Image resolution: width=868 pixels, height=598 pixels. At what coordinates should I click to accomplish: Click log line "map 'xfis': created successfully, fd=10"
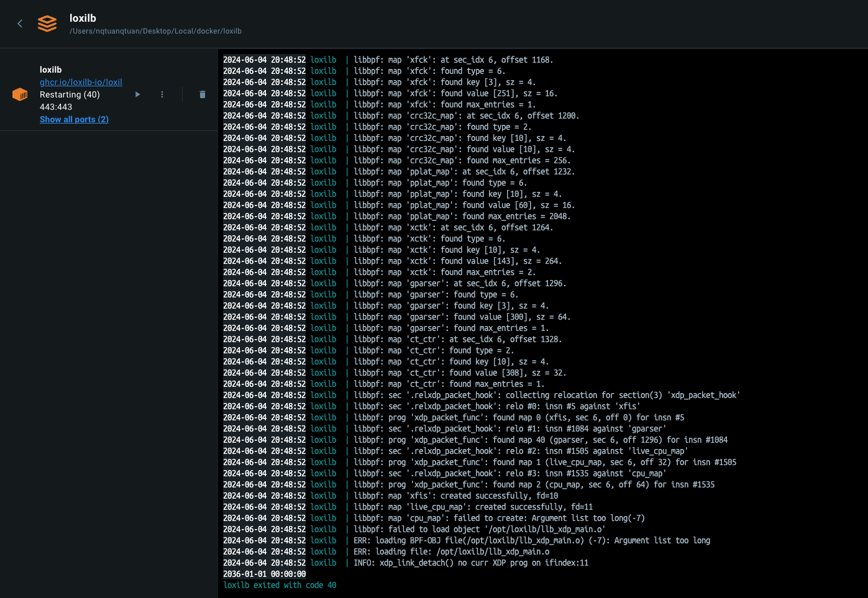click(x=391, y=496)
